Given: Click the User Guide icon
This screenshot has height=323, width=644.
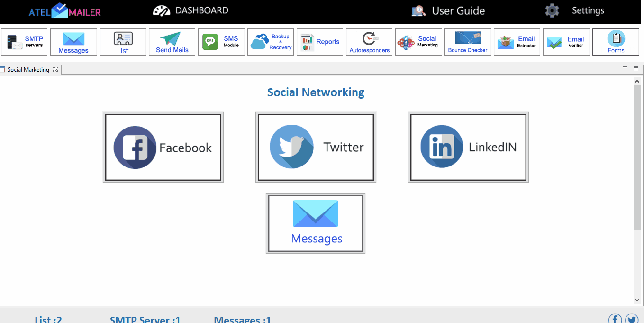Looking at the screenshot, I should pos(418,10).
